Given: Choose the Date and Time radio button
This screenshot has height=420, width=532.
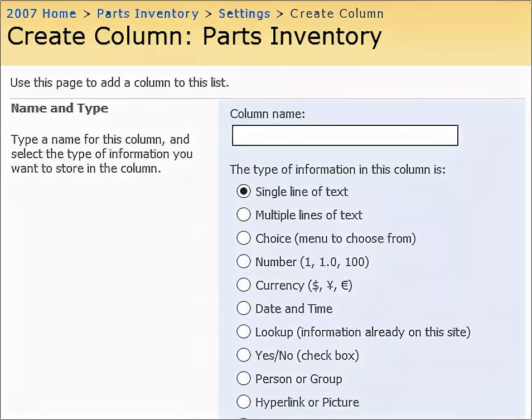Looking at the screenshot, I should (x=244, y=309).
